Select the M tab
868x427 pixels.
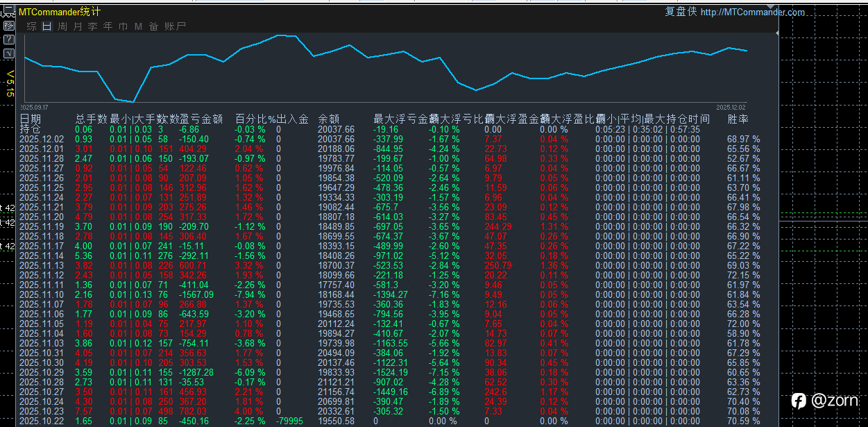(138, 26)
